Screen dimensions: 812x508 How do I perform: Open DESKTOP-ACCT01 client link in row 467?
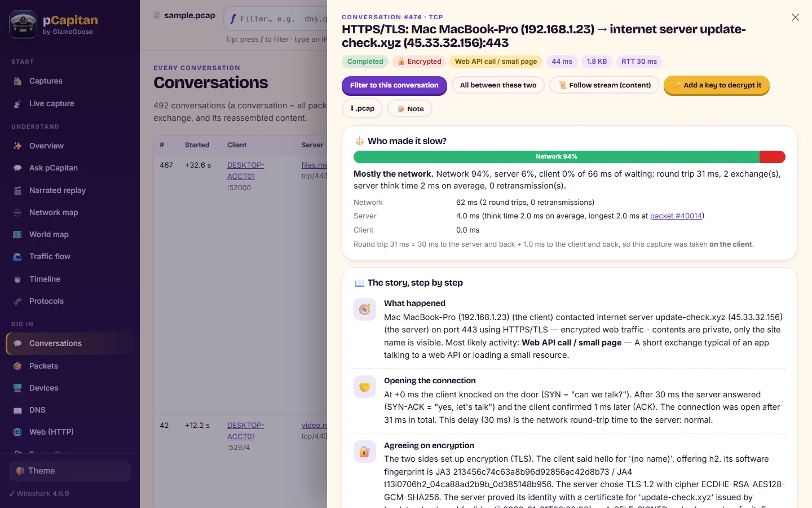pos(245,170)
